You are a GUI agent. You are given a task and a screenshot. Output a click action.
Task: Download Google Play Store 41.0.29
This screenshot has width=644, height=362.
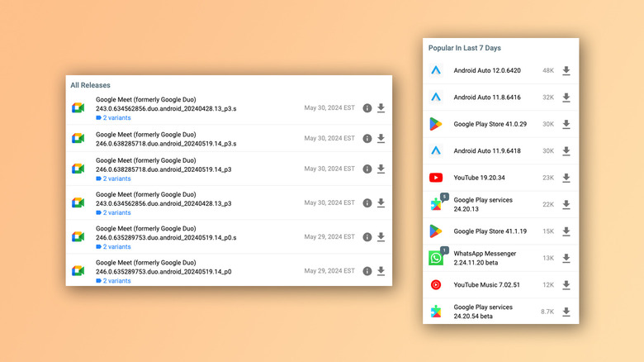(x=566, y=125)
